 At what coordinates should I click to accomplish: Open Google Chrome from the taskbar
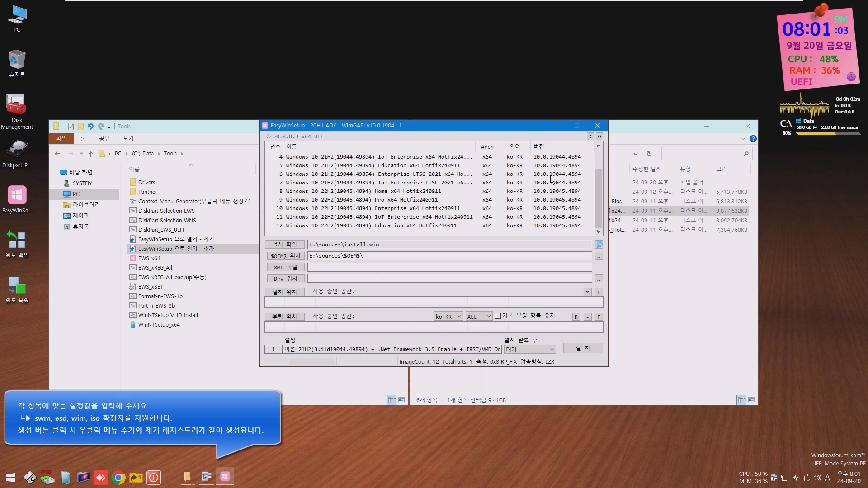pyautogui.click(x=118, y=477)
